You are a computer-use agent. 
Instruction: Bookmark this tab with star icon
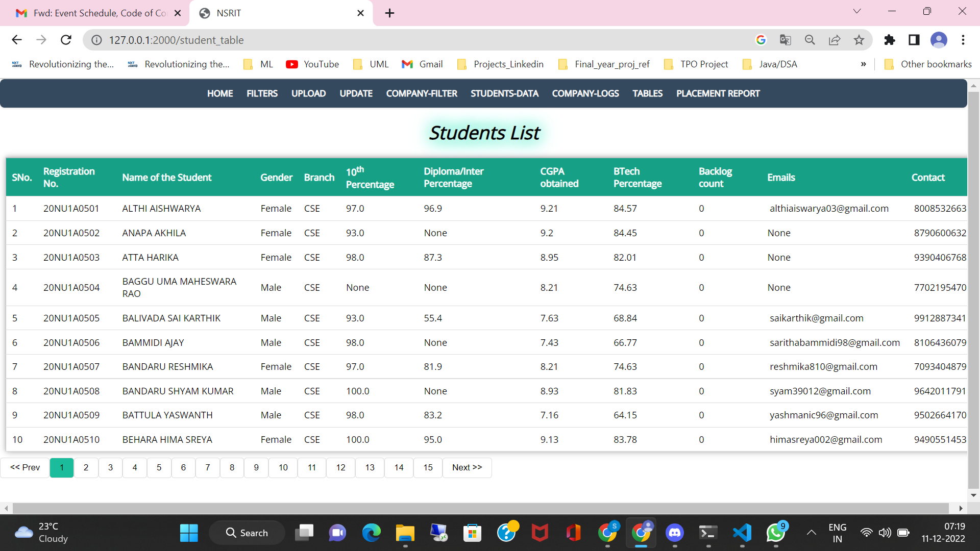[x=859, y=40]
